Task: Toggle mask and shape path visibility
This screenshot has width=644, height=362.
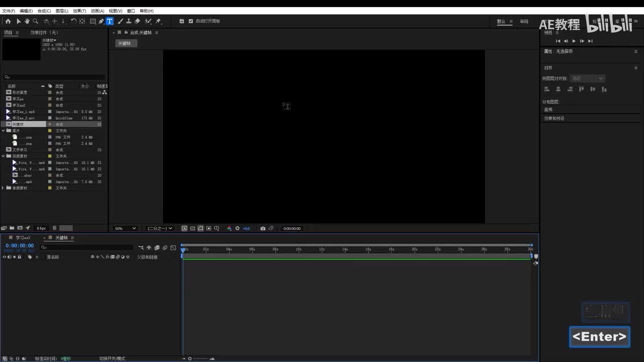Action: [x=201, y=228]
